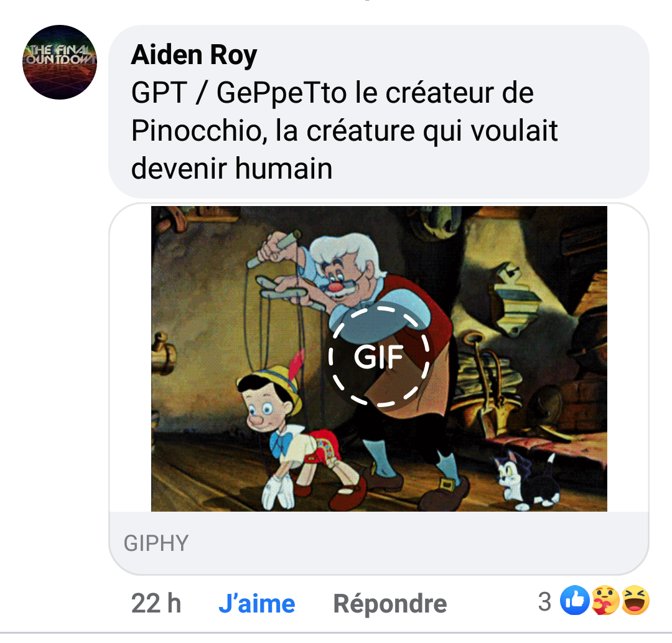Click the GIPHY source label
Screen dimensions: 672x643
click(x=156, y=543)
